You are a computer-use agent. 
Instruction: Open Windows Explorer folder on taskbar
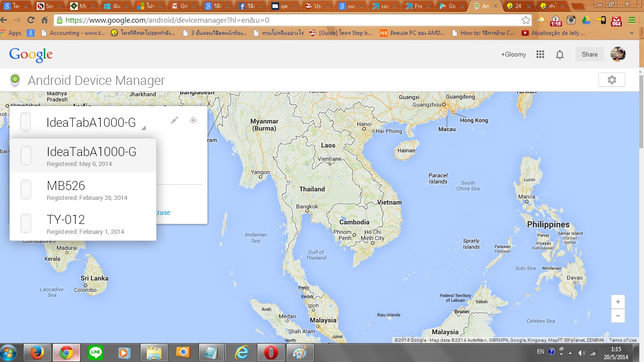tap(154, 353)
